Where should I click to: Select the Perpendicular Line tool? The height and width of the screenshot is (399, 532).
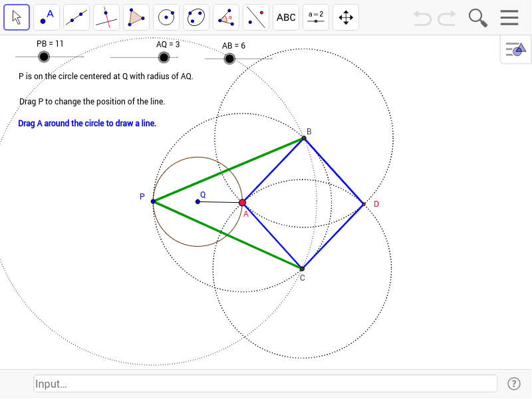point(106,17)
